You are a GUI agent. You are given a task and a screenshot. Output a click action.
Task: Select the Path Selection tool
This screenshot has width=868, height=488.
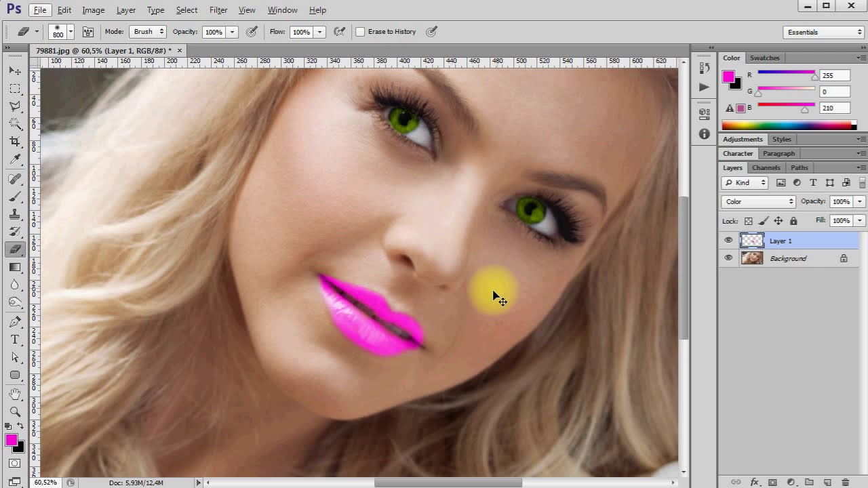(x=15, y=357)
